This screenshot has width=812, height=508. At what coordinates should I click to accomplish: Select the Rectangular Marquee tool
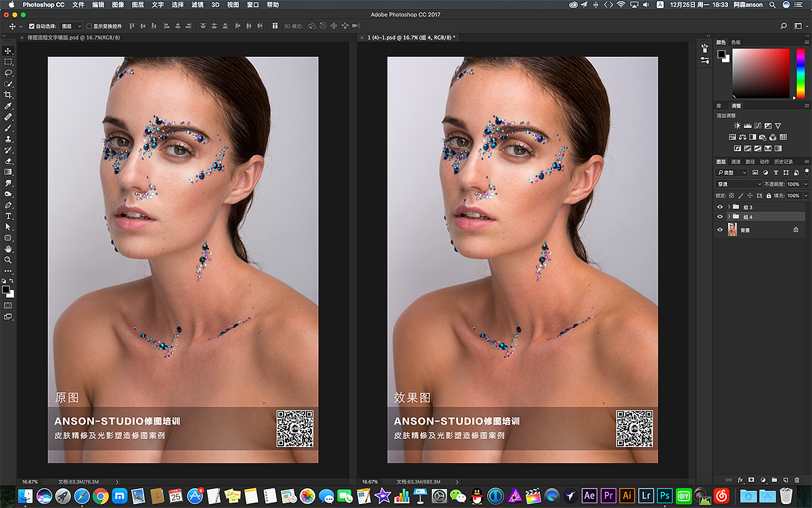pos(8,62)
